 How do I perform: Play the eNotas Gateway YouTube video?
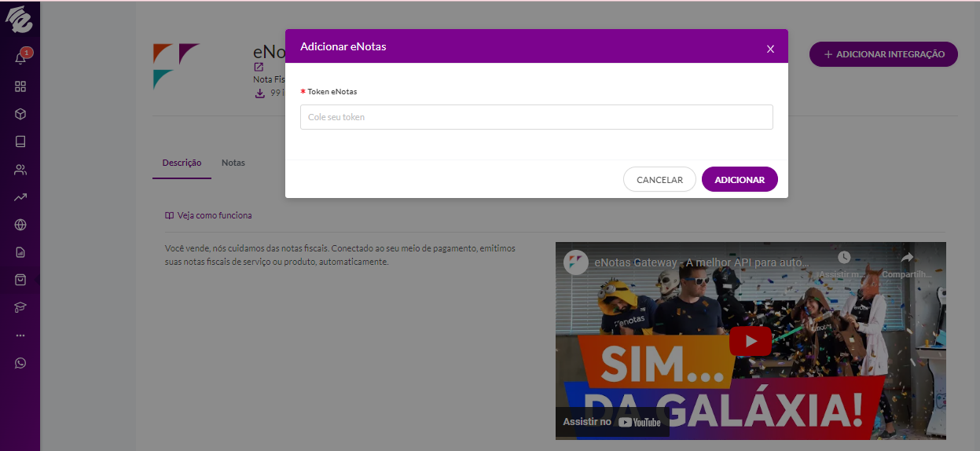click(x=751, y=341)
